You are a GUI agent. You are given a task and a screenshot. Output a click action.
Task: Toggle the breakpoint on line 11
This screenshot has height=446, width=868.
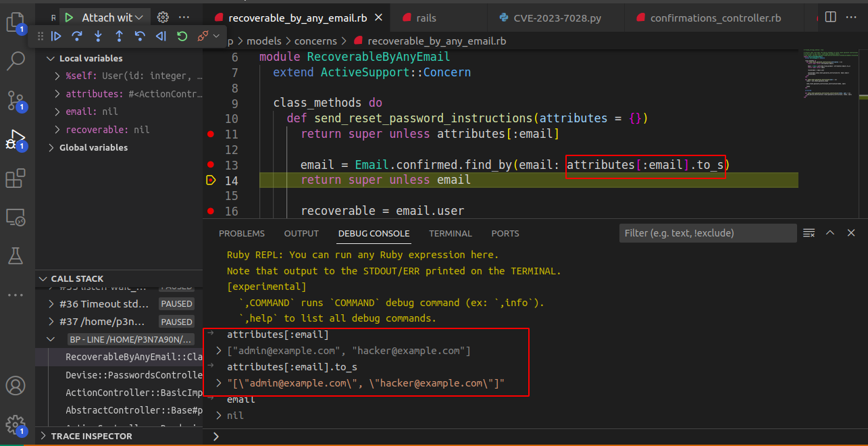(211, 134)
